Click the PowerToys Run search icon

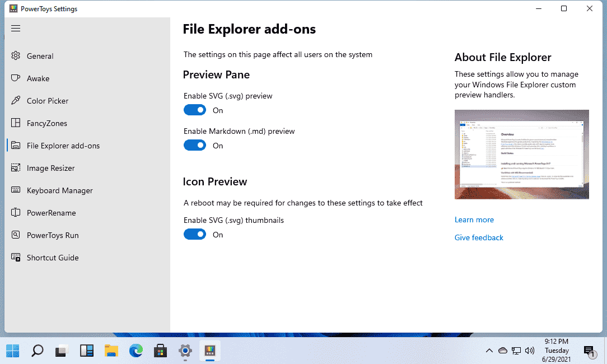[x=16, y=235]
